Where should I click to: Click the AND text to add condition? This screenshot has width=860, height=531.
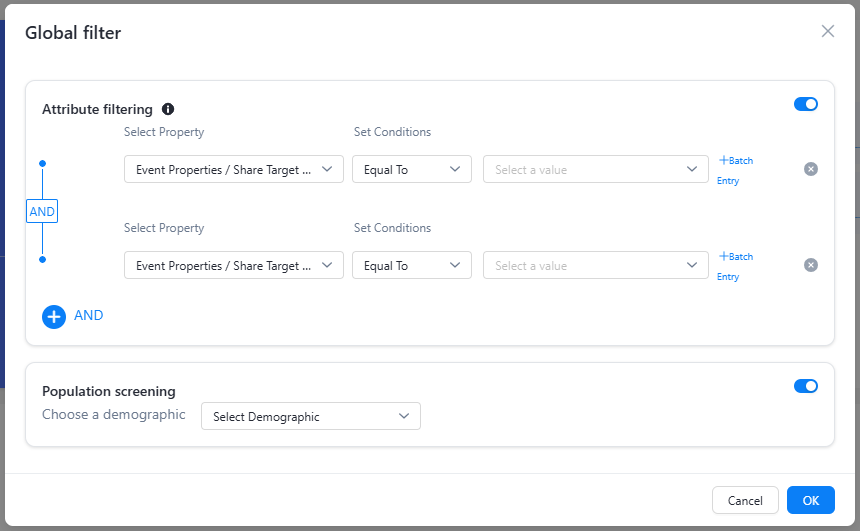click(x=89, y=315)
